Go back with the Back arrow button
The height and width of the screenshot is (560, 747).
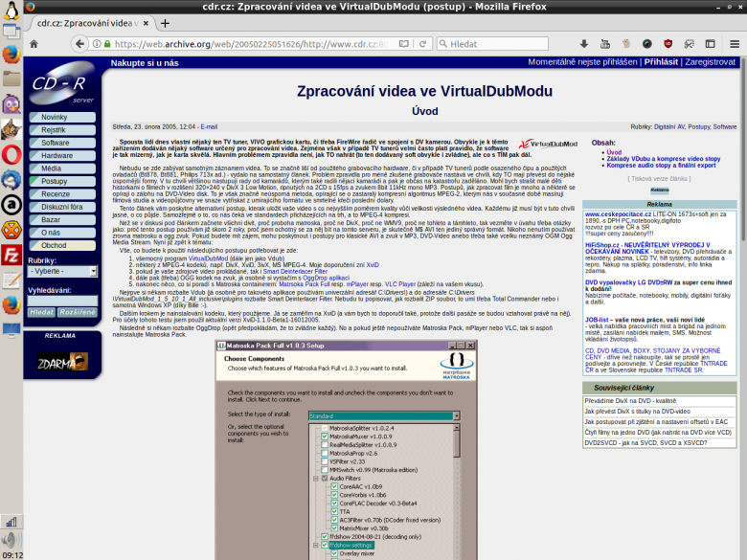(x=79, y=44)
